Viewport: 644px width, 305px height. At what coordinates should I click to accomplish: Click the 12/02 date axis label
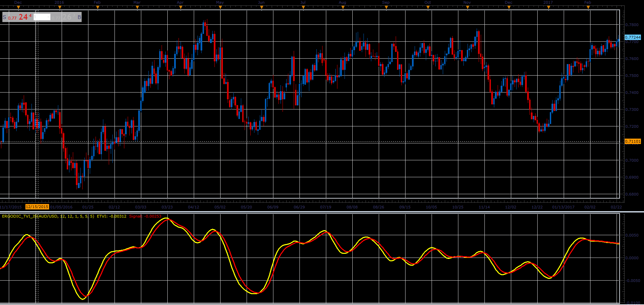511,207
